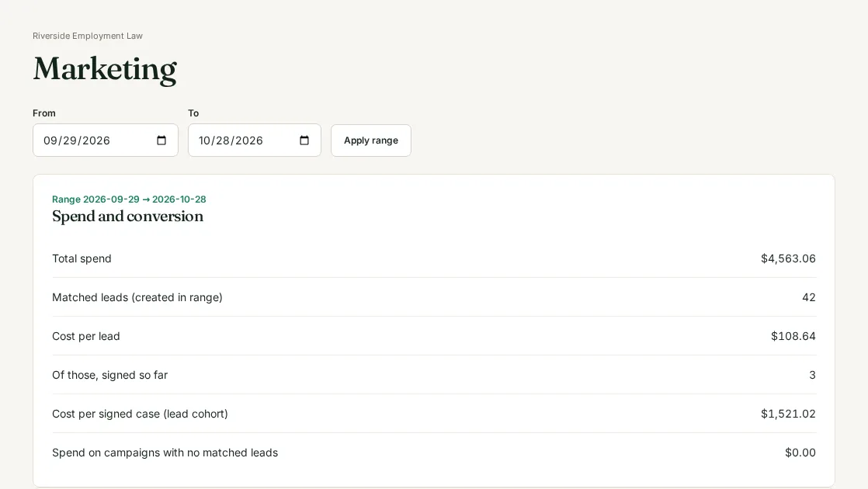Select the $4,563.06 total spend value
Screen dimensions: 868x489
tap(788, 259)
